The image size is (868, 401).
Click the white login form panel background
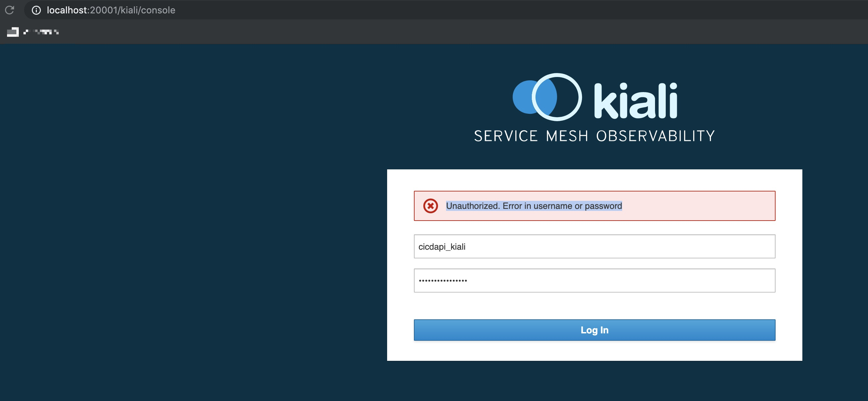pos(594,350)
